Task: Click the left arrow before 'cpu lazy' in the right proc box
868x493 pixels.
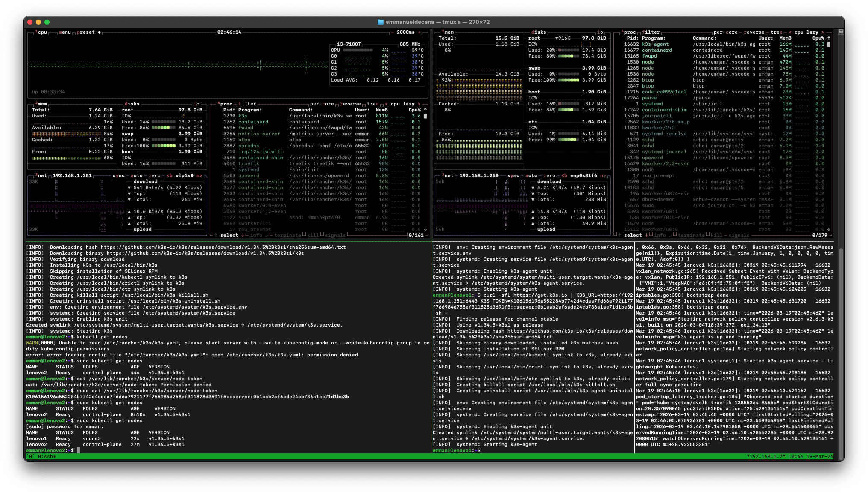Action: [x=790, y=32]
